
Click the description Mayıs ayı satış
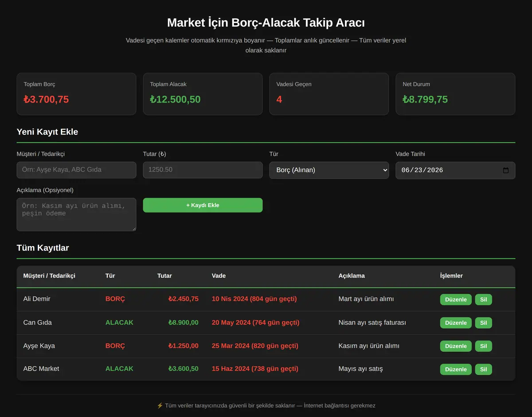point(361,369)
